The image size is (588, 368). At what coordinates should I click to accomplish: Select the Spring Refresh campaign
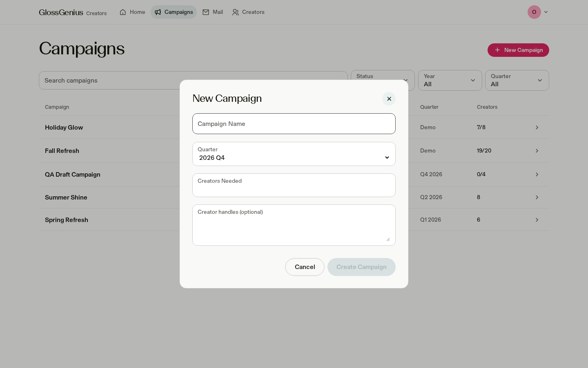[67, 220]
